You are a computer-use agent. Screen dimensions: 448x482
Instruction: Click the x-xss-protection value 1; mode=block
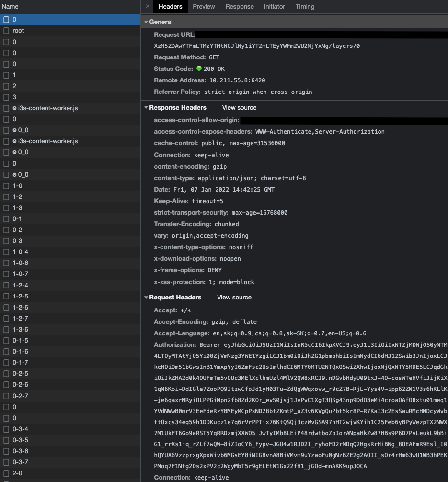pyautogui.click(x=231, y=282)
